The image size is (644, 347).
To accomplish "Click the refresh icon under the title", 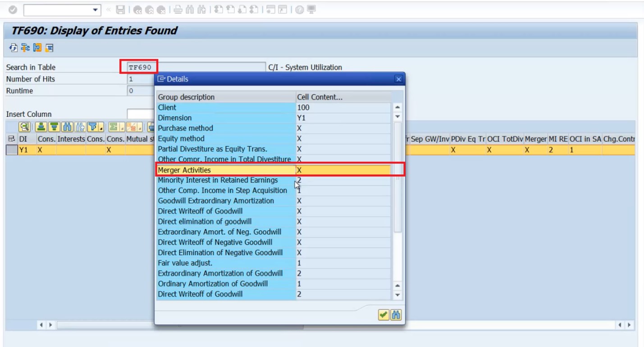I will [14, 48].
